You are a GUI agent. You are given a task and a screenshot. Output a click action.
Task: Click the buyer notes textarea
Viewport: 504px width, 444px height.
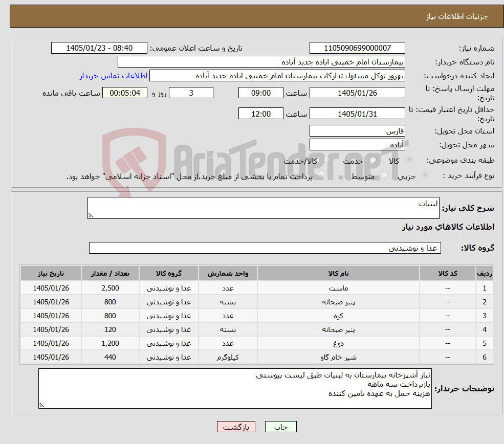tap(235, 388)
